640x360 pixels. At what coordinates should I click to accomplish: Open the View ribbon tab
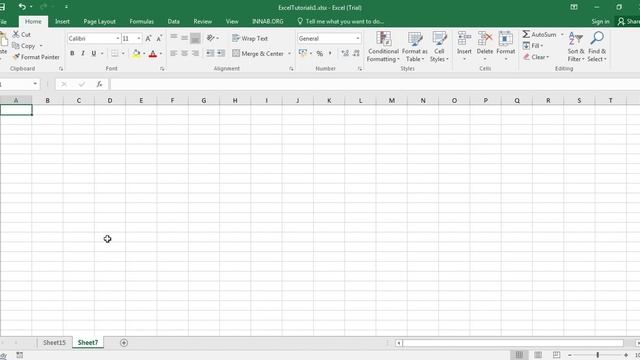pyautogui.click(x=232, y=21)
